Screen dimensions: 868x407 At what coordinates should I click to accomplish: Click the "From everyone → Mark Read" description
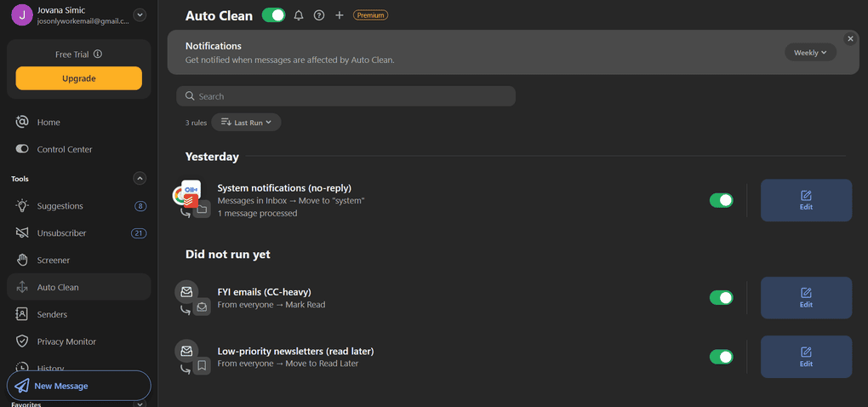click(x=271, y=305)
